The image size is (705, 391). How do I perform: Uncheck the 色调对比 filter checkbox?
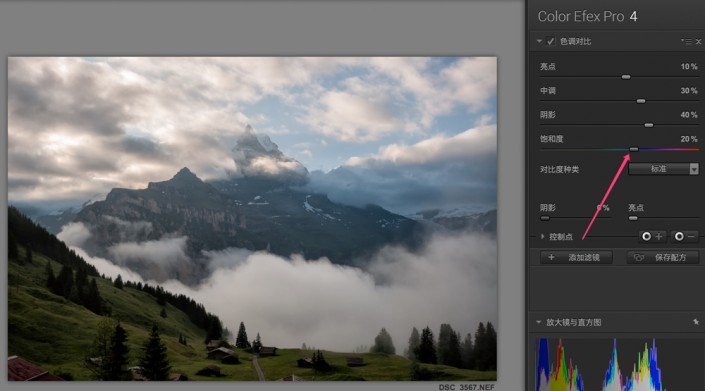(550, 41)
